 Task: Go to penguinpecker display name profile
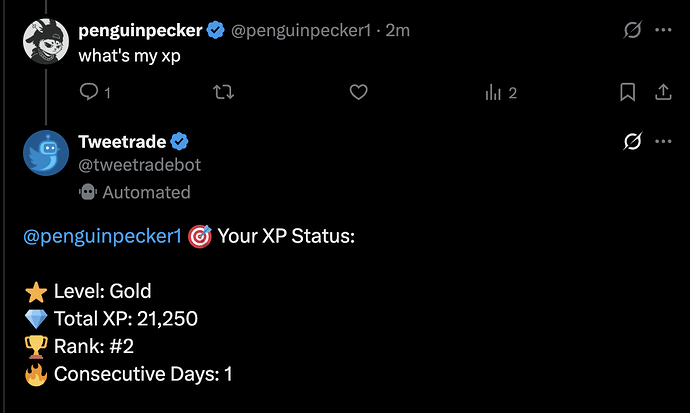tap(140, 31)
